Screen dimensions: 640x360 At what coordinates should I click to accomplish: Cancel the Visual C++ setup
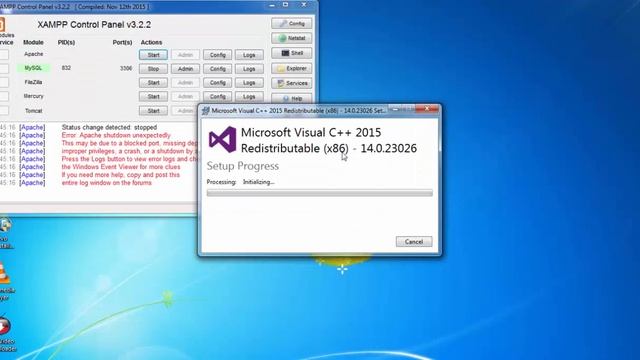tap(414, 242)
